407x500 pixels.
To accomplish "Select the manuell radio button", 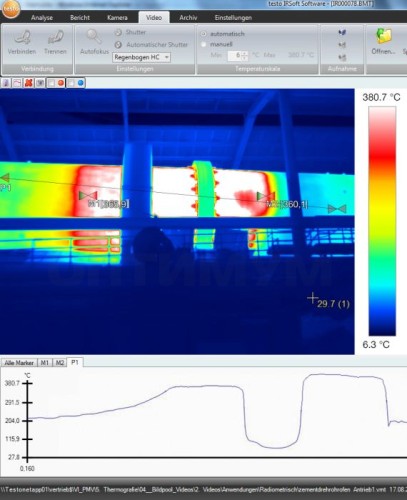I will (x=203, y=44).
